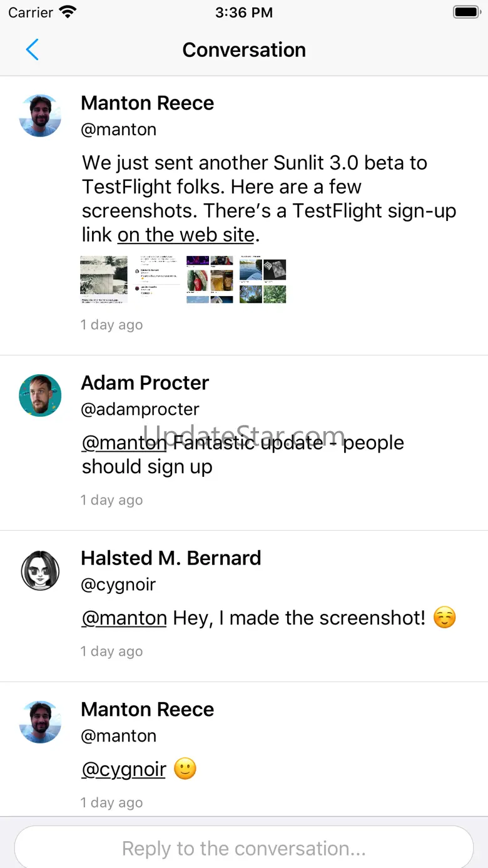Open Halsted M. Bernard's cartoon avatar
Viewport: 488px width, 868px height.
(x=40, y=571)
